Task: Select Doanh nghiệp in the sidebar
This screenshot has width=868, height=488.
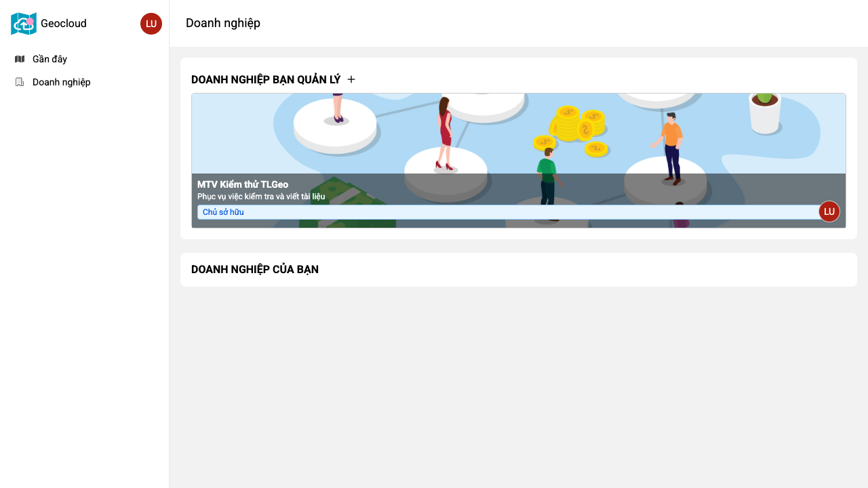Action: pos(61,82)
